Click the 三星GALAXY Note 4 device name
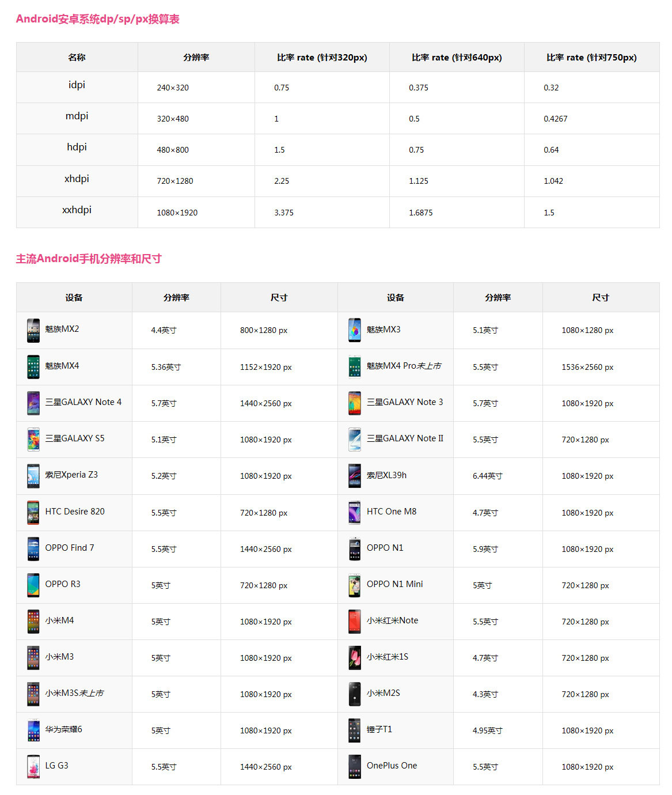Screen dimensions: 672x795 point(83,402)
